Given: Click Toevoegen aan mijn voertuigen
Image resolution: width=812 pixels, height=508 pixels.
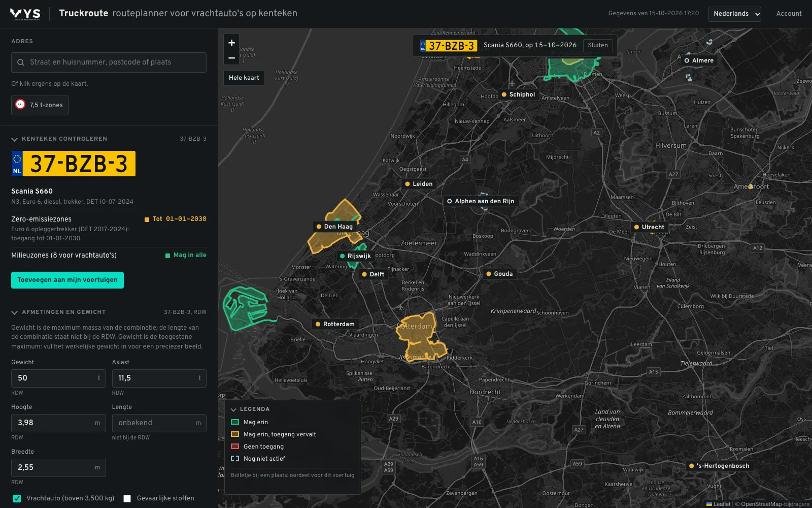Looking at the screenshot, I should [x=67, y=280].
